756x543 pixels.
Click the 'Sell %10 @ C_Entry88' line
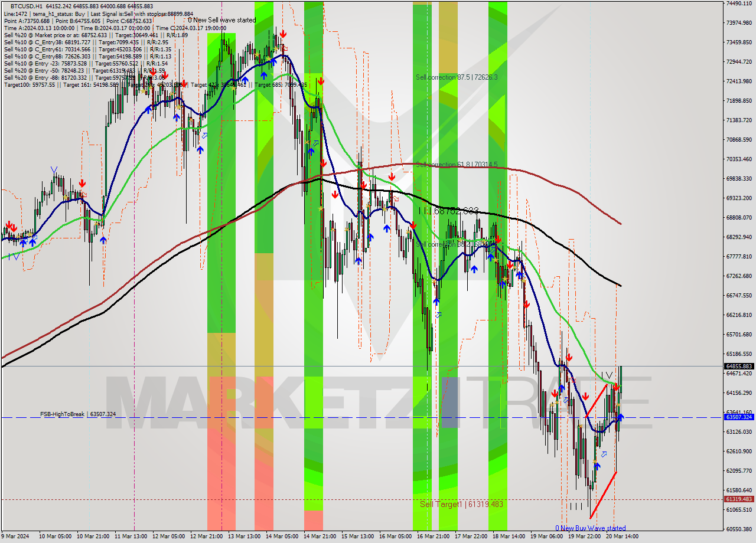coord(87,56)
